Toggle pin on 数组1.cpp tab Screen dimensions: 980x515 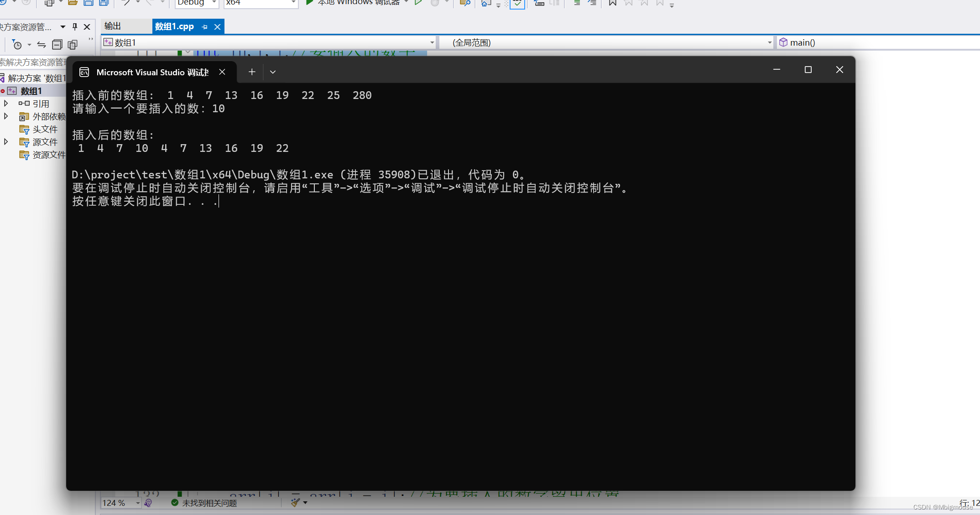204,27
